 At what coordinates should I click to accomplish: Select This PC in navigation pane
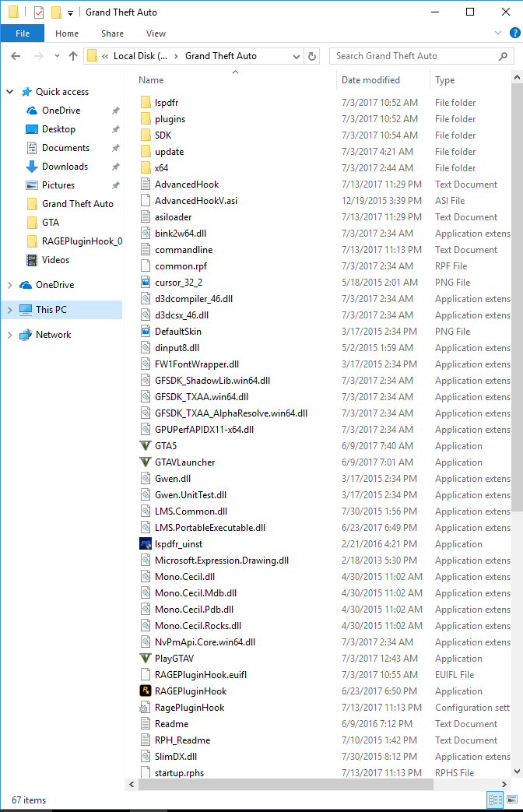(x=62, y=310)
